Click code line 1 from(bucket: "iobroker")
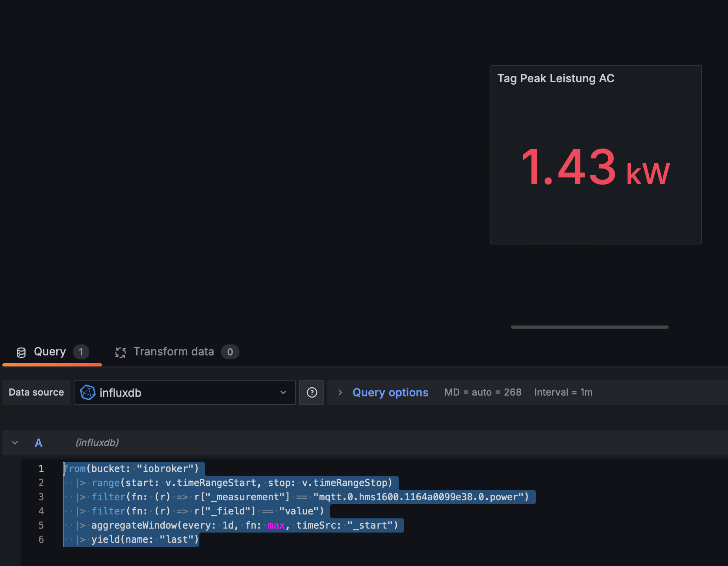 131,469
